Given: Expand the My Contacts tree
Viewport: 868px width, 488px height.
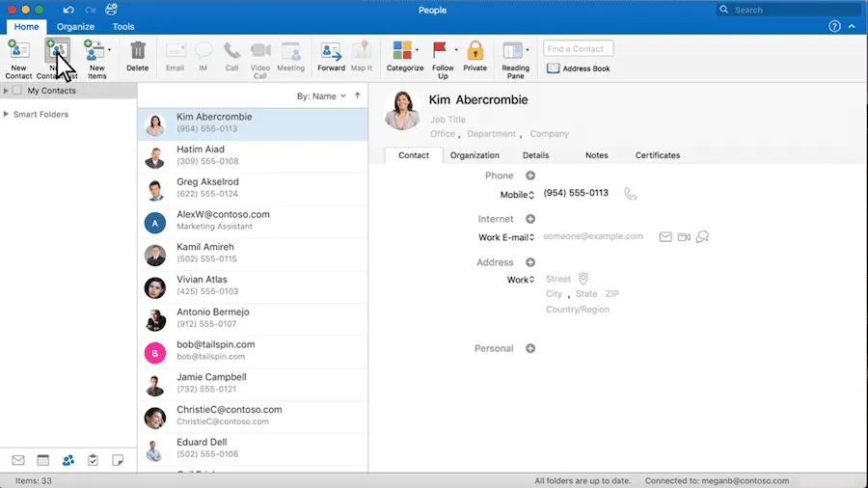Looking at the screenshot, I should coord(6,91).
